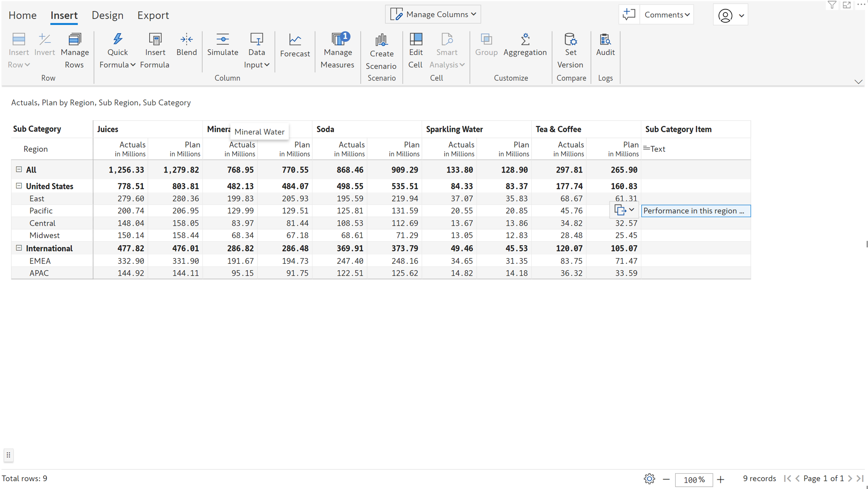The width and height of the screenshot is (868, 489).
Task: Collapse the International row group
Action: tap(19, 248)
